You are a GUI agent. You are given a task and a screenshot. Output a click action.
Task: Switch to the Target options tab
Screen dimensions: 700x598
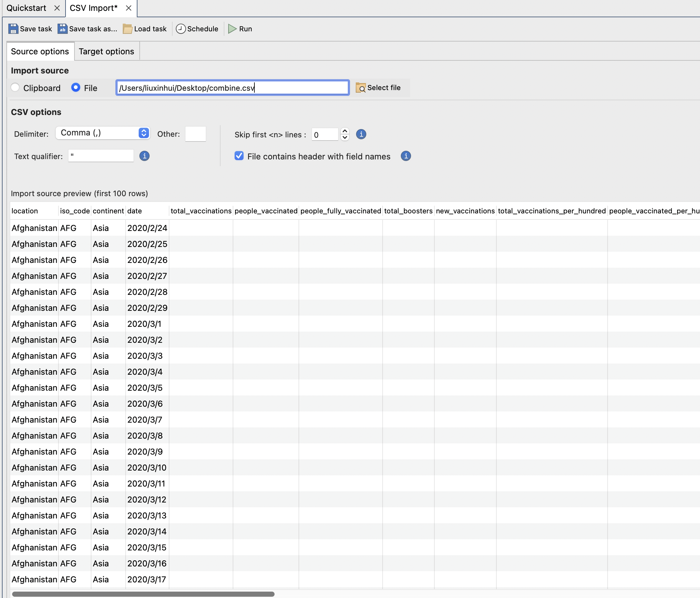click(106, 51)
